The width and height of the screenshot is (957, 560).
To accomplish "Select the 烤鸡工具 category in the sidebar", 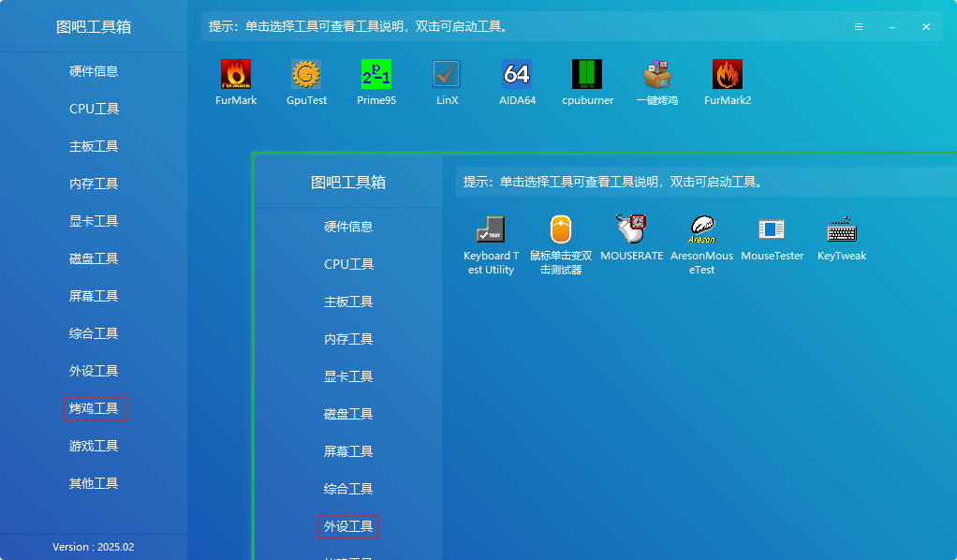I will click(x=96, y=408).
